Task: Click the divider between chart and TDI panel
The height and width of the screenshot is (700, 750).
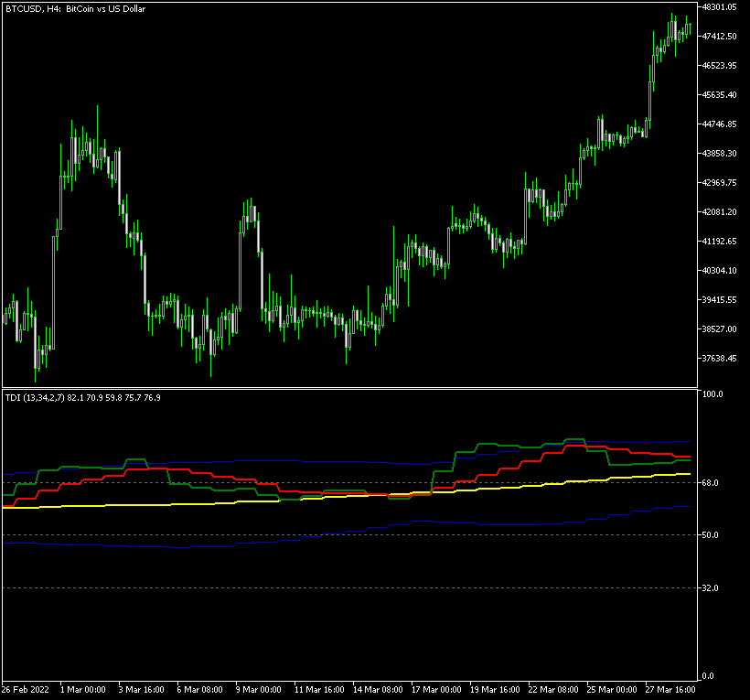Action: (x=348, y=389)
